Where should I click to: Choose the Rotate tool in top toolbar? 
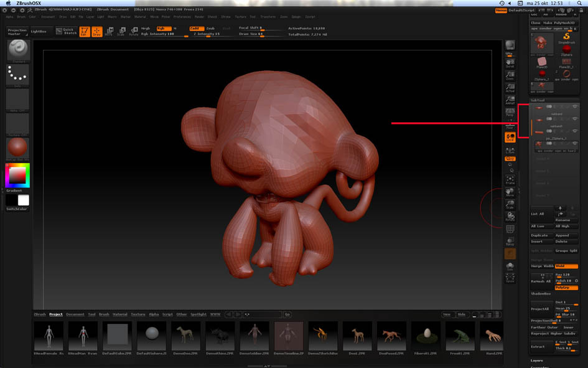click(x=133, y=32)
